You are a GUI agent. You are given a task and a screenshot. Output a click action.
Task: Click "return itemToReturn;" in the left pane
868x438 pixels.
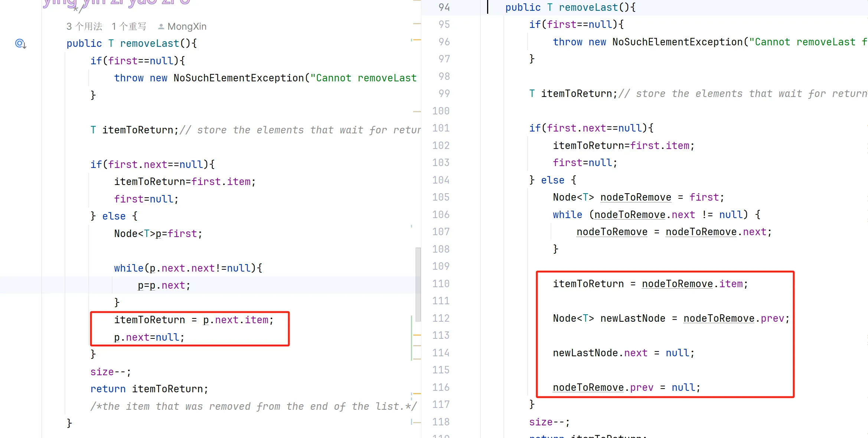coord(149,389)
